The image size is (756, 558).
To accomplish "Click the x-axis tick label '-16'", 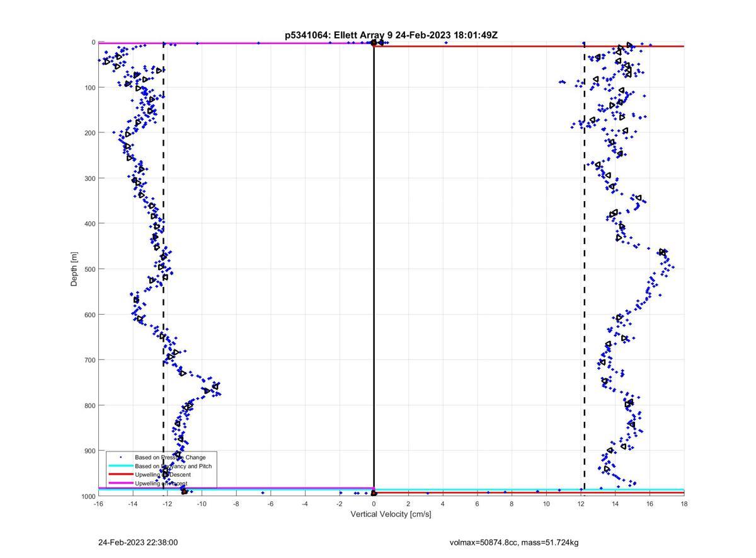I will 98,504.
